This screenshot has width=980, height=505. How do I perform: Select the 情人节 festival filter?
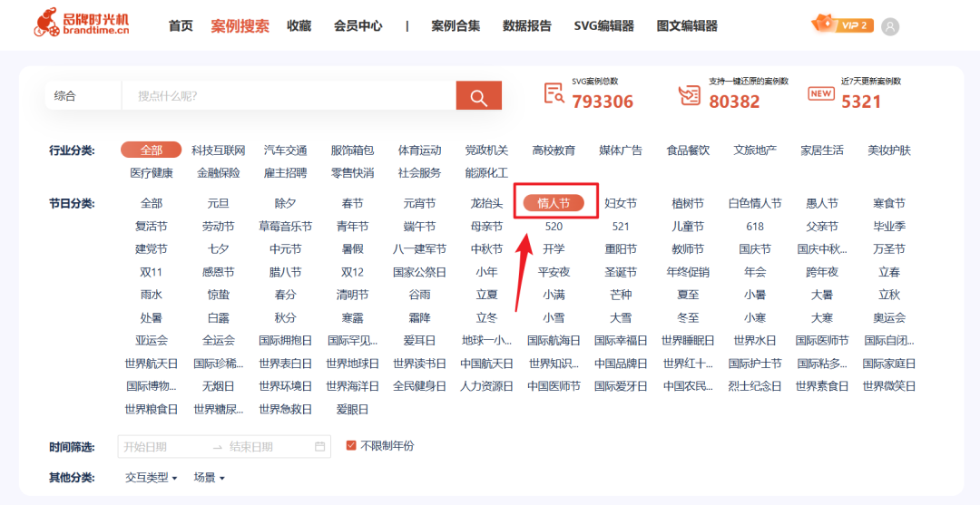(x=554, y=203)
